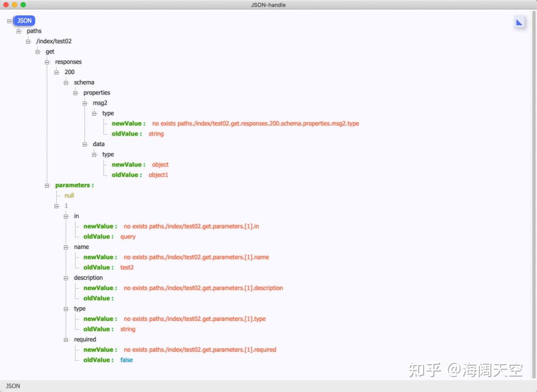Collapse the responses node

tap(47, 62)
